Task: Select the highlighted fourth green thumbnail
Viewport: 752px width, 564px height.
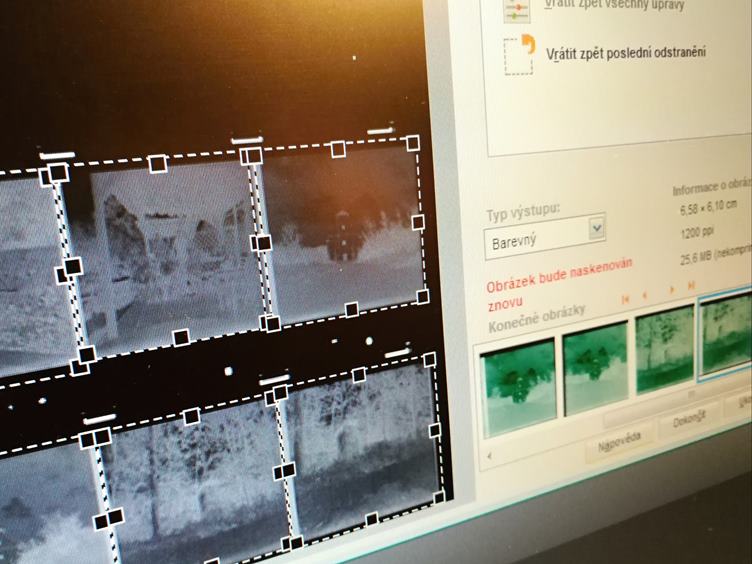Action: 726,334
